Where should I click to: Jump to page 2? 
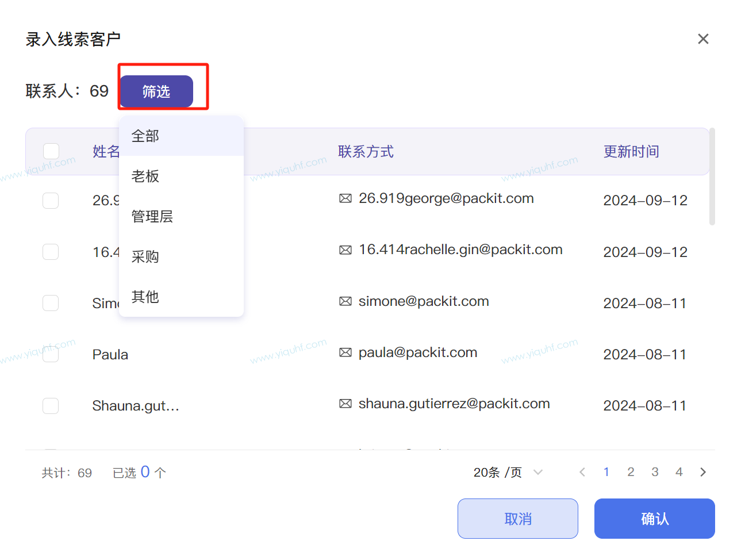[x=631, y=472]
